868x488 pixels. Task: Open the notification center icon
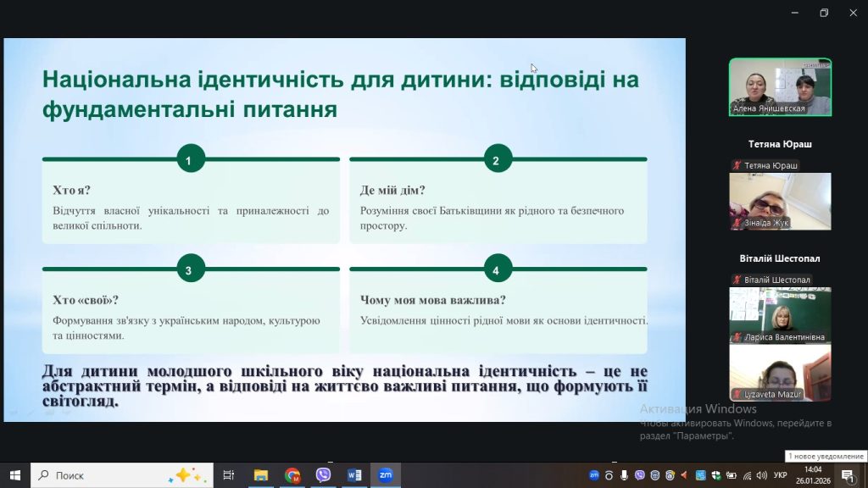coord(847,475)
